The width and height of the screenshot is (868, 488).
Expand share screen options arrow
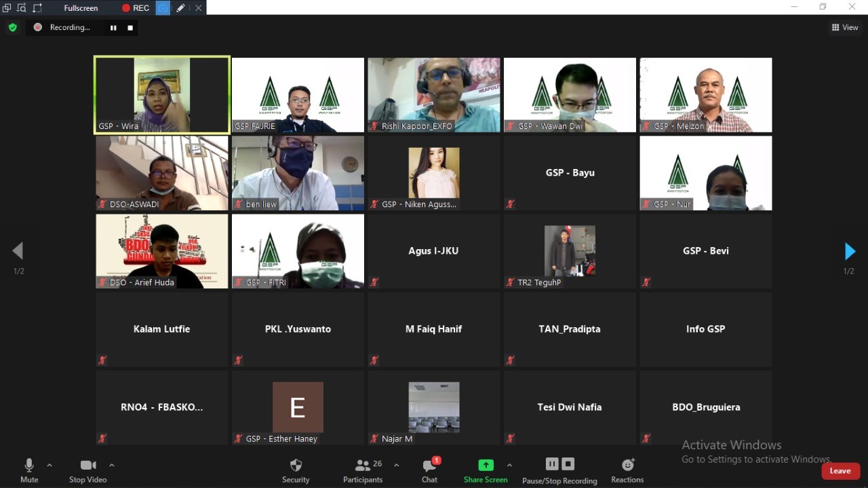(509, 465)
